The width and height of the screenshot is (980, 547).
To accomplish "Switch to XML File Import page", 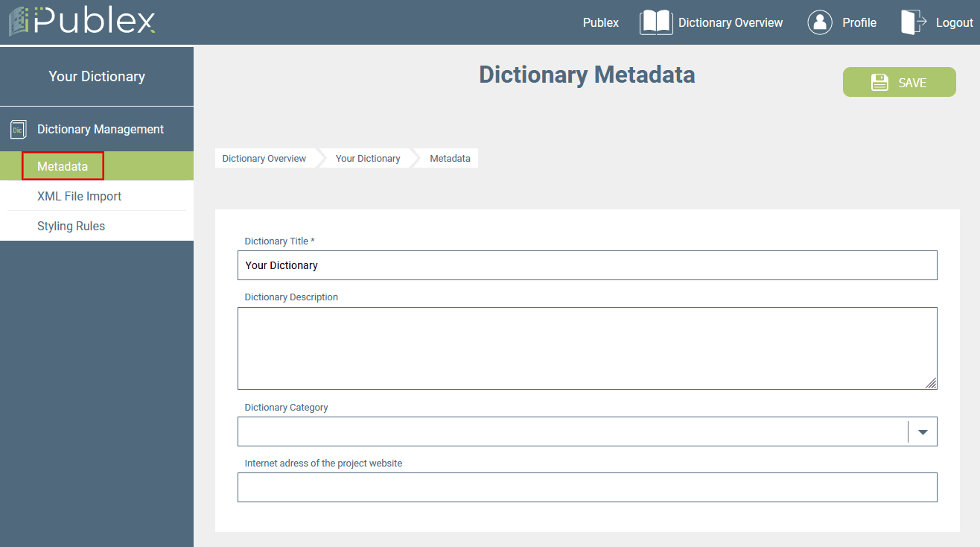I will click(x=80, y=196).
